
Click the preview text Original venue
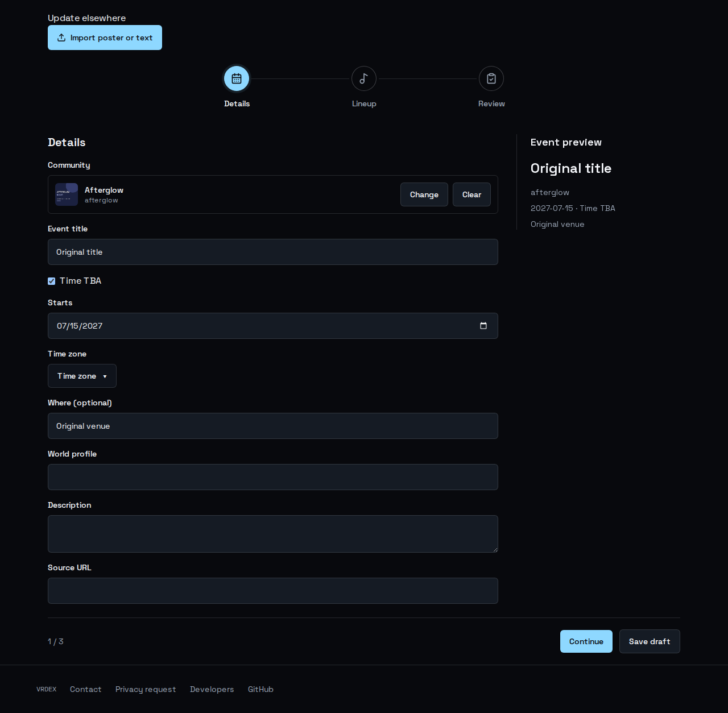click(557, 224)
